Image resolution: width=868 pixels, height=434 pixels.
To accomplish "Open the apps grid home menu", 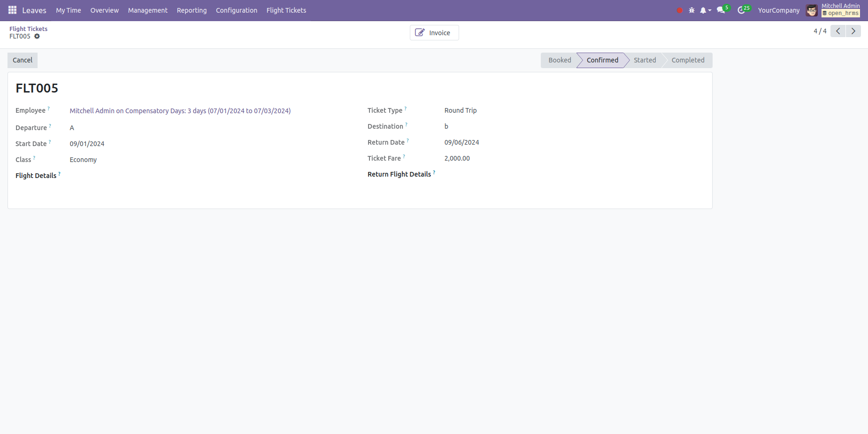I will point(12,10).
